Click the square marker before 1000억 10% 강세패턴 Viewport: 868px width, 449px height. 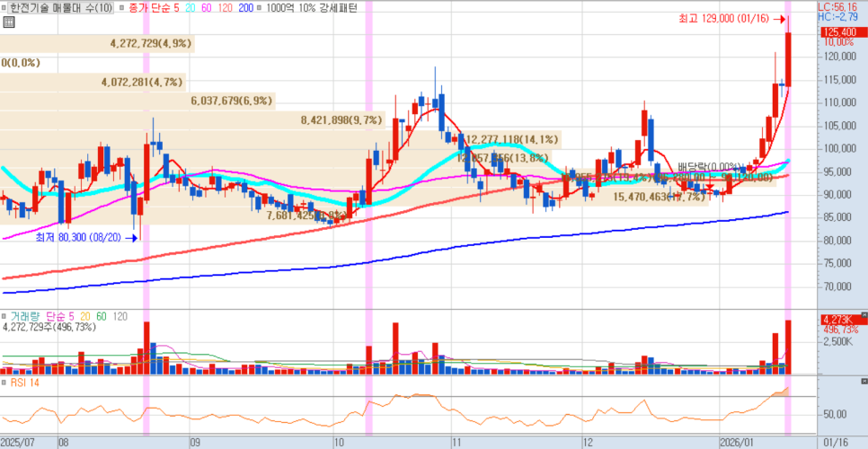click(261, 8)
